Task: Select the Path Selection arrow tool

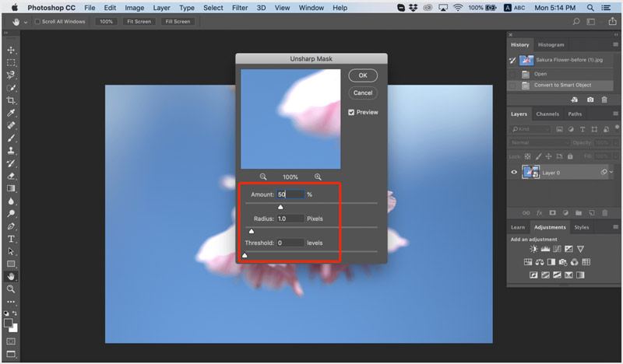Action: (11, 251)
